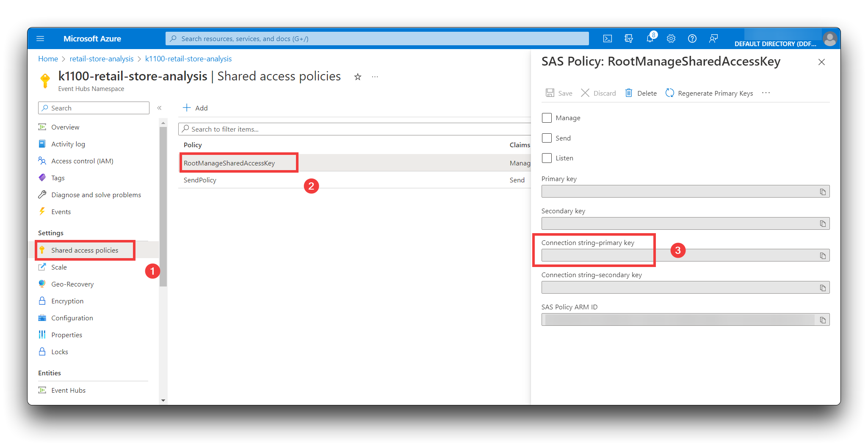Open more commands ellipsis in SAS Policy toolbar

pos(766,93)
